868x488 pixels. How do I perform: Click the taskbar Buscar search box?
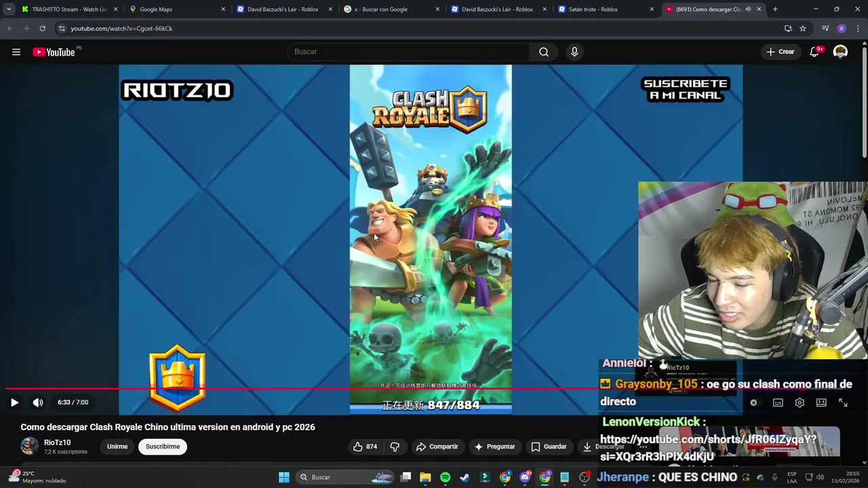(x=346, y=477)
